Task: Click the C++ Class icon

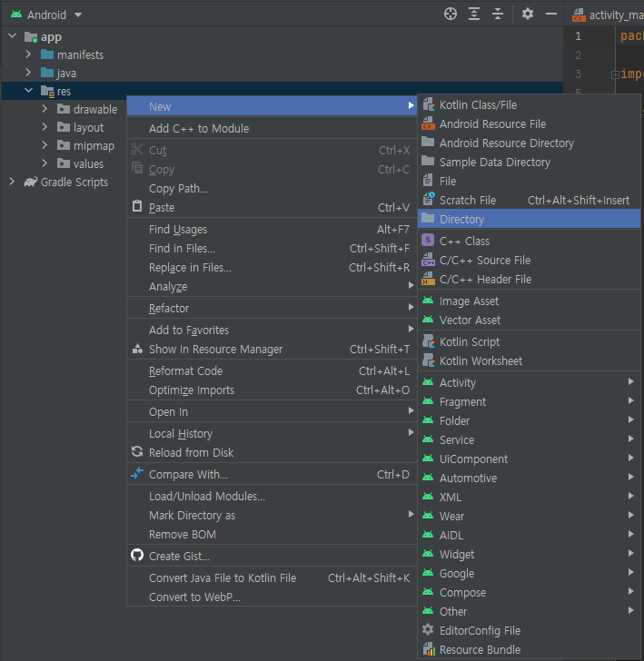Action: click(428, 241)
